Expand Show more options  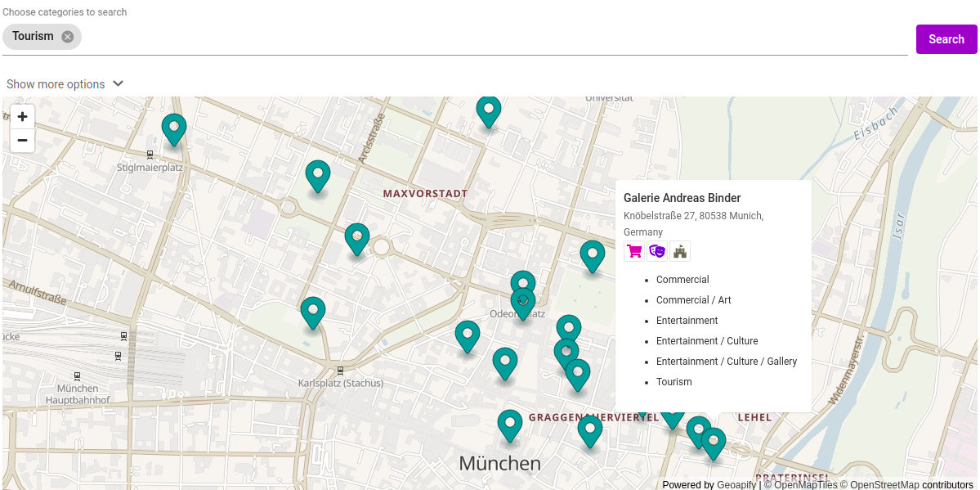click(x=65, y=84)
